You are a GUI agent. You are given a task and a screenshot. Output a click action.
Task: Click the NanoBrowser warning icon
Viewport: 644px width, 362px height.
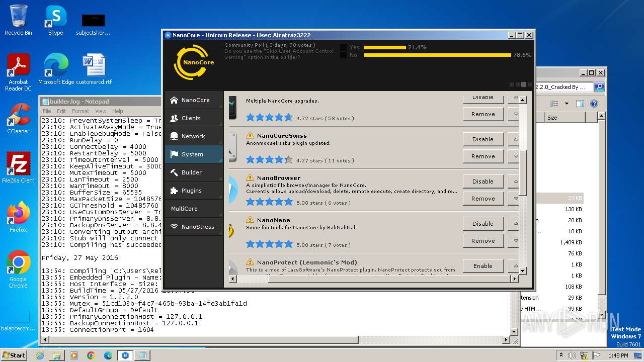(250, 177)
